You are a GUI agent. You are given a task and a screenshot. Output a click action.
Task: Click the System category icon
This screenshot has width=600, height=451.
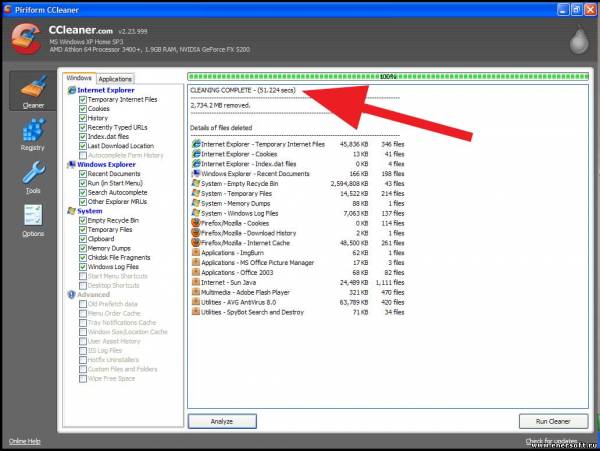(72, 211)
